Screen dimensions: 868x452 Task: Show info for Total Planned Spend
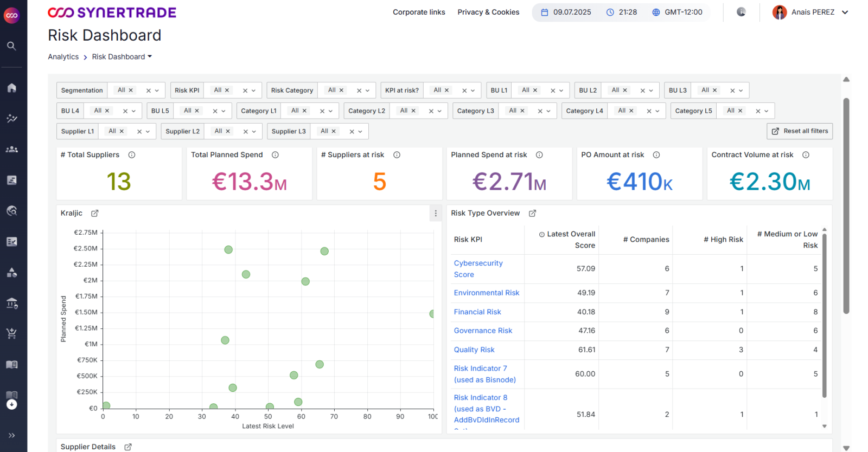pyautogui.click(x=275, y=155)
